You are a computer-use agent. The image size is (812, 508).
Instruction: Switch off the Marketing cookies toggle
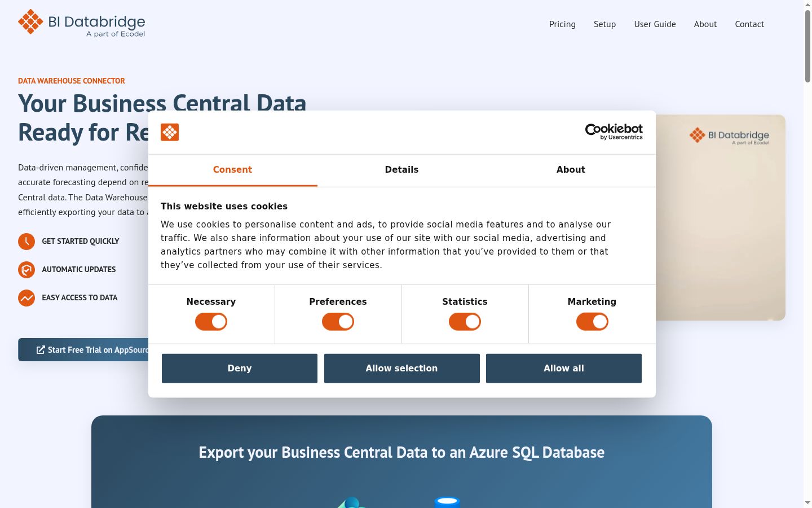pos(592,322)
